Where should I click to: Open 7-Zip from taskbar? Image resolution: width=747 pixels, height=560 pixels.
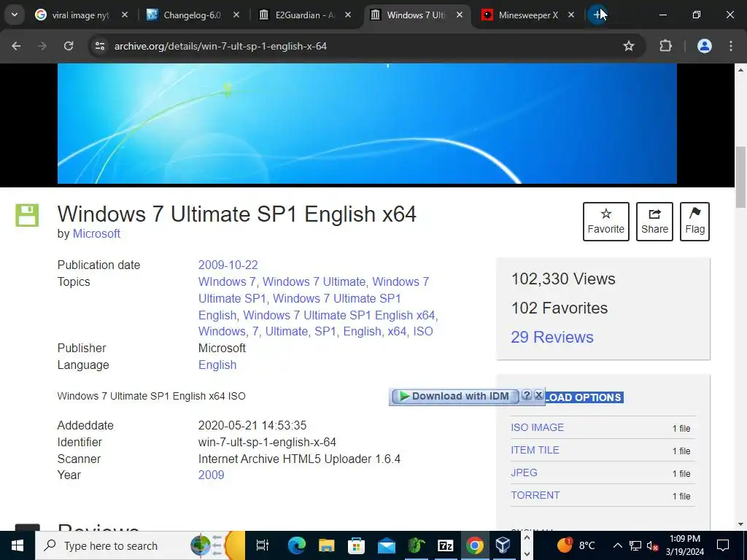pos(446,545)
